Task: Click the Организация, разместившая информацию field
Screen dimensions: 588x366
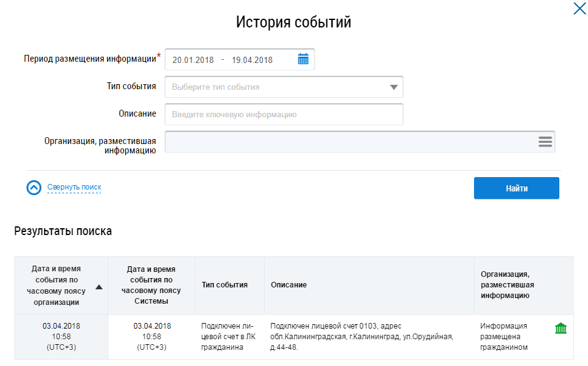Action: 349,142
